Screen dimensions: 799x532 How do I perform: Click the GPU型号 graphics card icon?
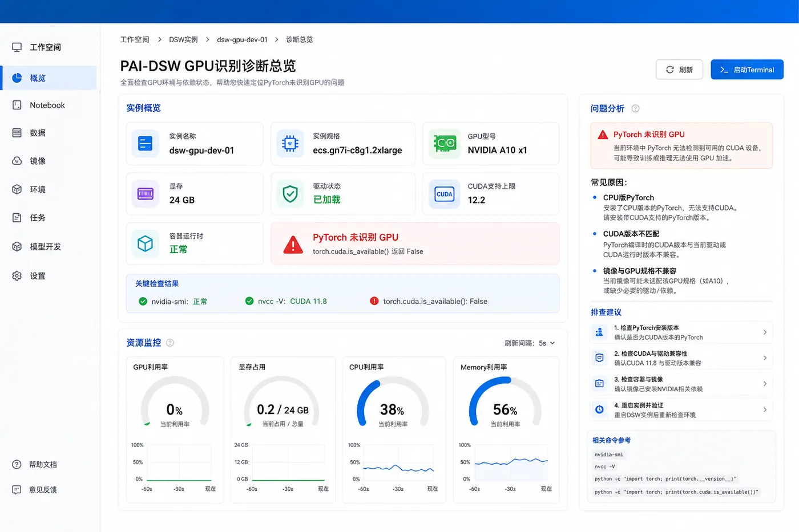tap(445, 143)
